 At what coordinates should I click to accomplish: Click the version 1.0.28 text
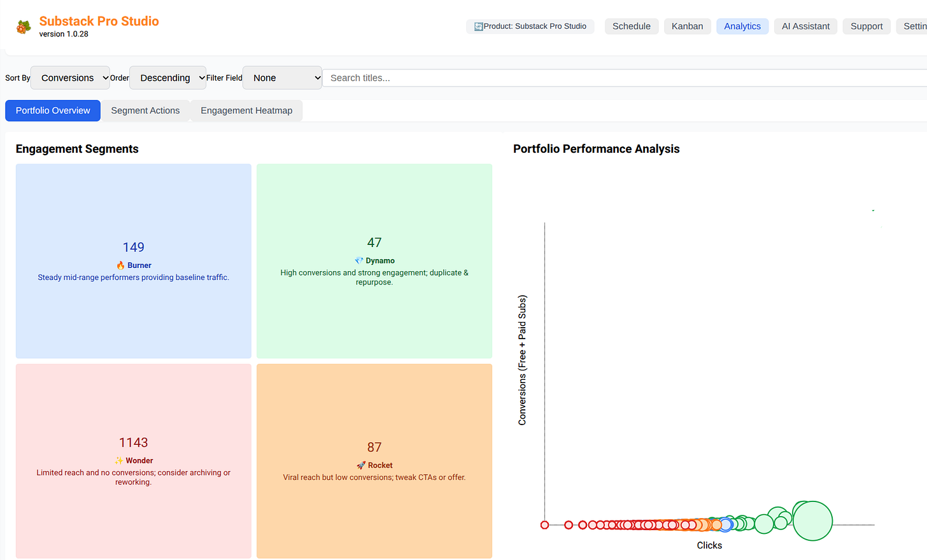64,34
